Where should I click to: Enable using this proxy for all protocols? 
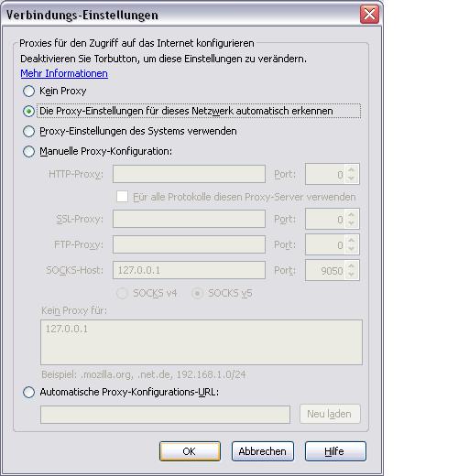122,196
